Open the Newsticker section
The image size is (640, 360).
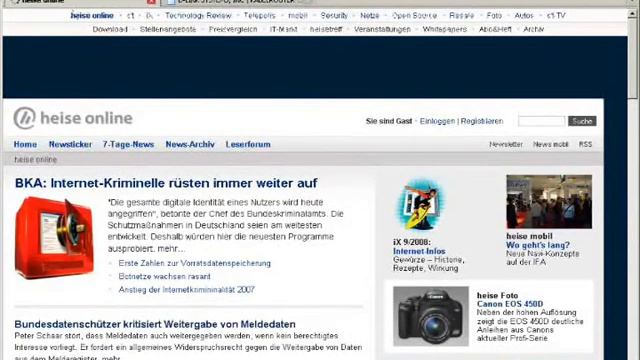point(70,144)
